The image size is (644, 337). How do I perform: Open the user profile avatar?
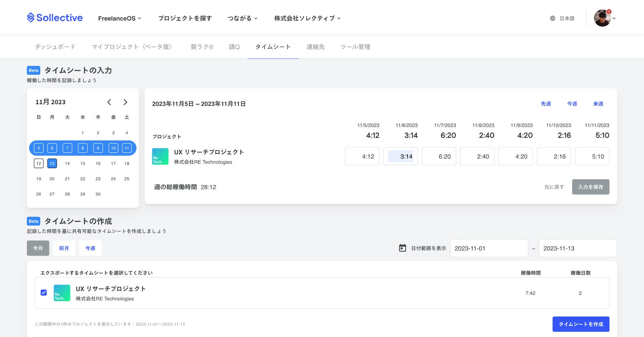602,18
